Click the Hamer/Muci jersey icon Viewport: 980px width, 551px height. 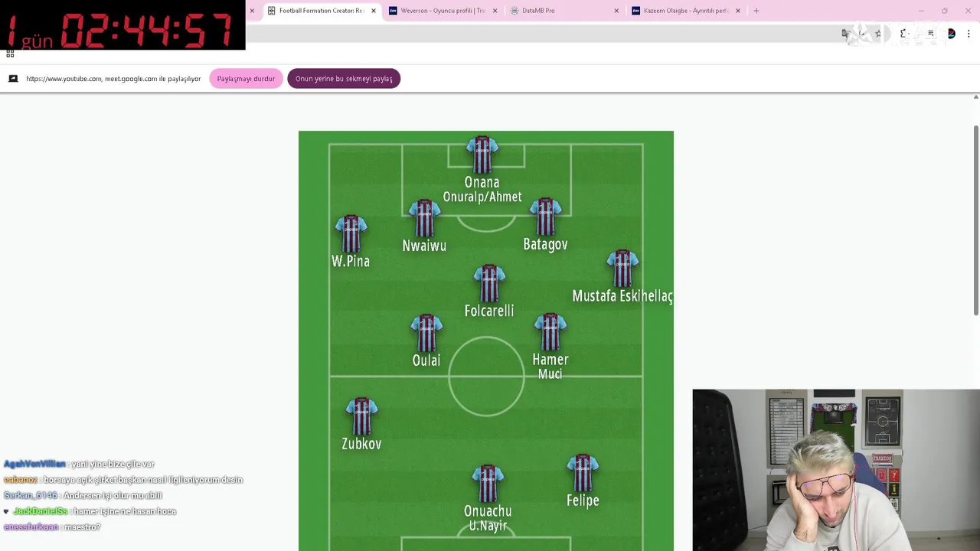(x=550, y=332)
